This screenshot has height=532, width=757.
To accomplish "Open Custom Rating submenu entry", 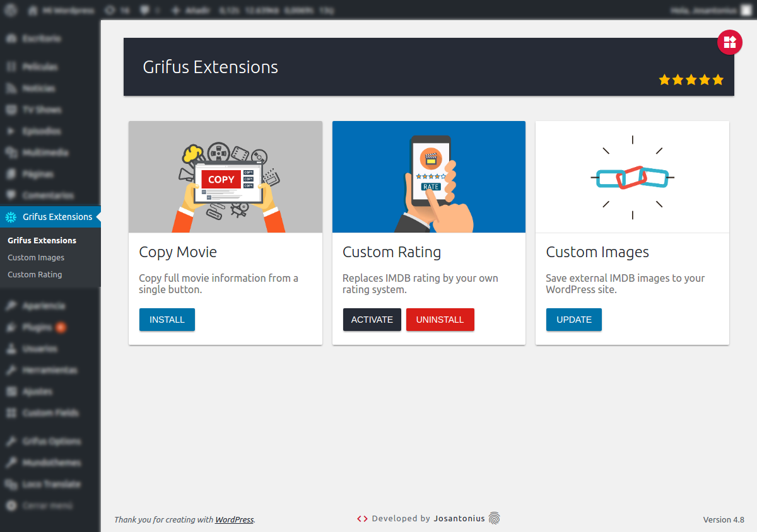I will point(35,274).
